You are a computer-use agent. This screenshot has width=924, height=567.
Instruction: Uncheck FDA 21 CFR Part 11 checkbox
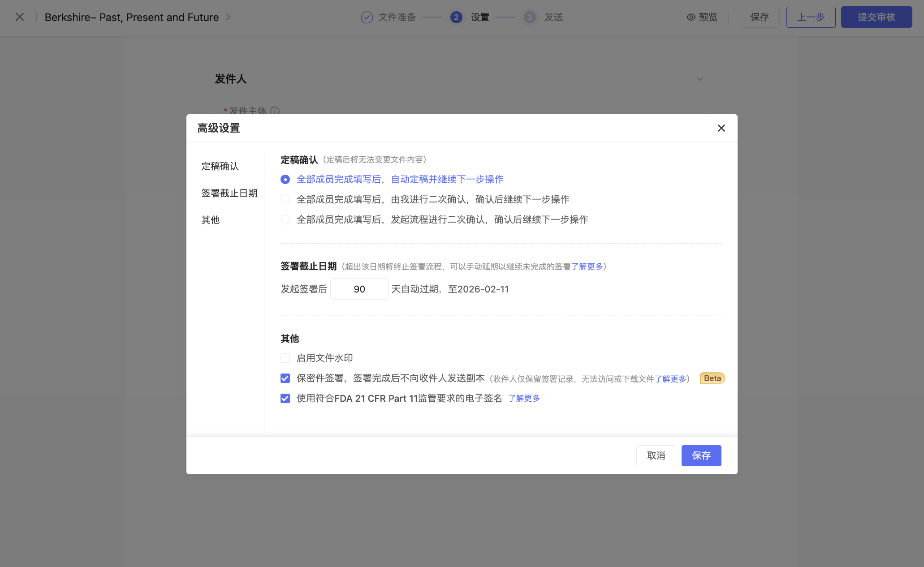pos(285,398)
